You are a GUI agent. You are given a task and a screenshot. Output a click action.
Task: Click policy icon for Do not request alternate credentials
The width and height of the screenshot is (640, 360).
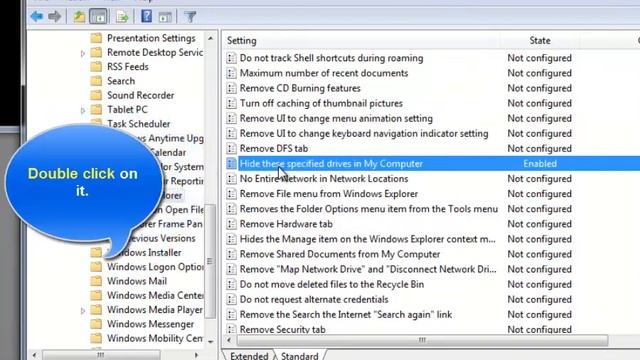click(231, 300)
